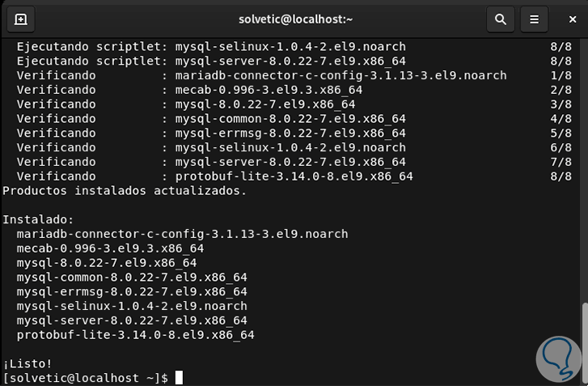Click protobuf-lite-3.14.0-8 in the Instalado list
This screenshot has width=588, height=386.
point(135,335)
